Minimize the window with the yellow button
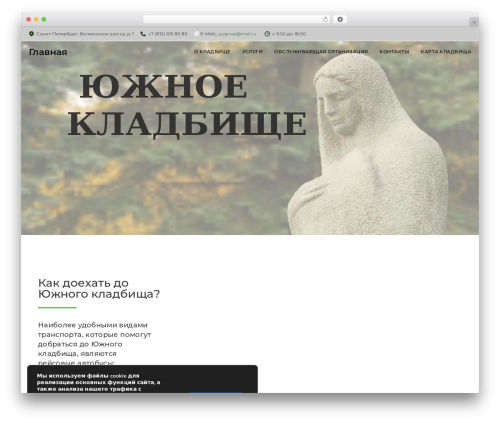 coord(36,20)
